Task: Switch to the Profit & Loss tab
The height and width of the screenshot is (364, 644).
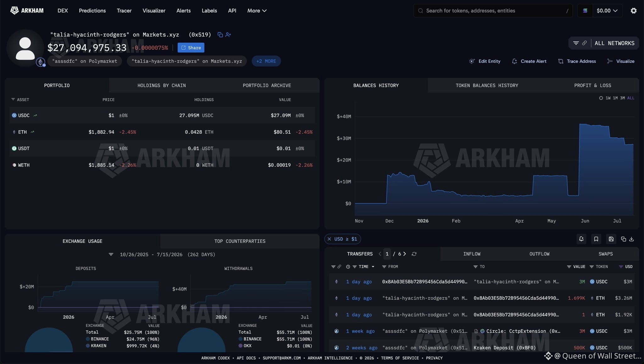Action: click(592, 85)
